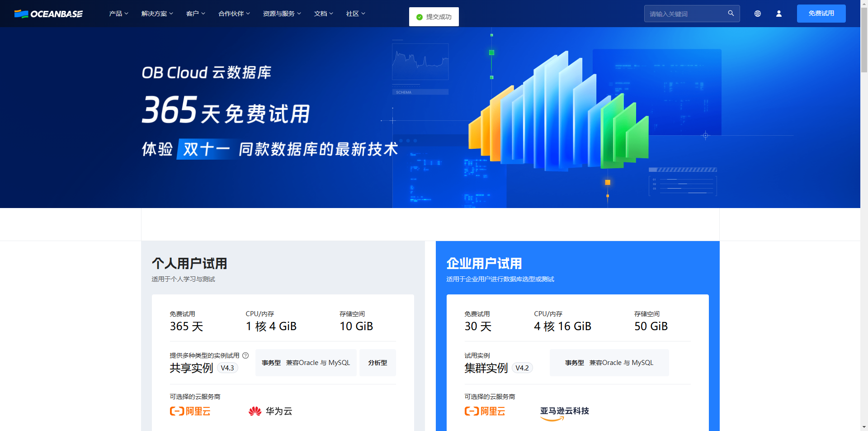This screenshot has width=868, height=431.
Task: Click the help question mark beside 实例试用
Action: (x=245, y=355)
